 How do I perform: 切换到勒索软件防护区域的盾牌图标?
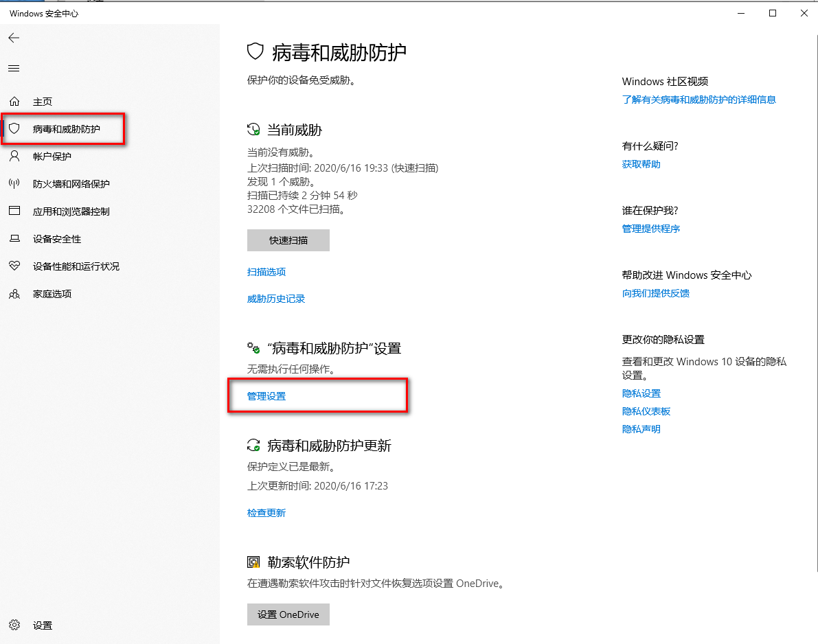253,562
